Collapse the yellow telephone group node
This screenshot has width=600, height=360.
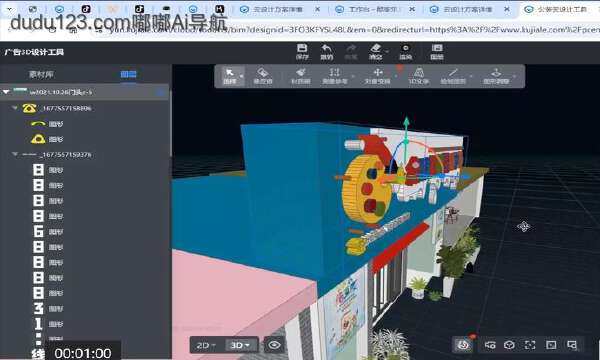point(15,108)
